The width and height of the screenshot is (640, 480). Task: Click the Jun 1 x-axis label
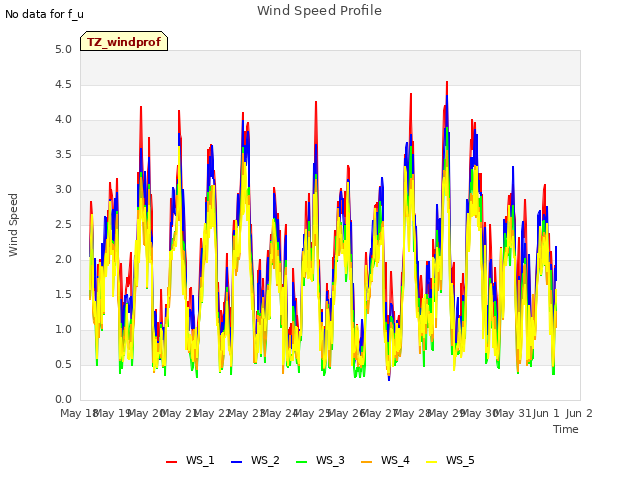[546, 413]
